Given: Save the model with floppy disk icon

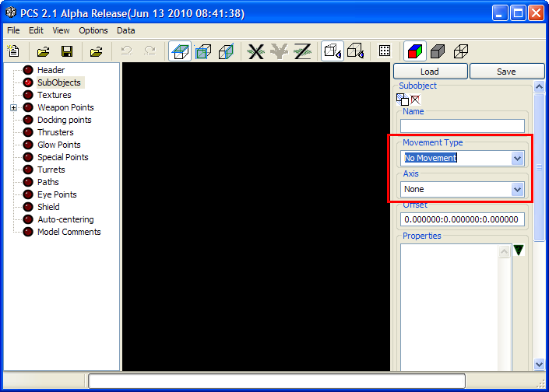Looking at the screenshot, I should [x=67, y=51].
